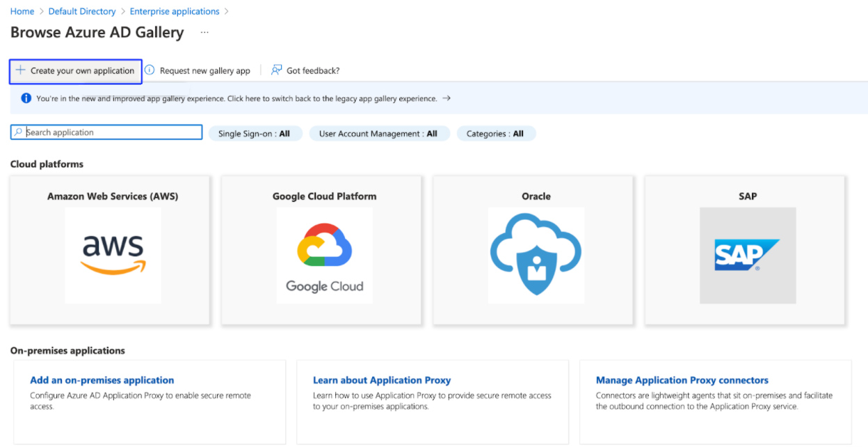Image resolution: width=868 pixels, height=447 pixels.
Task: Open Add an on-premises application
Action: pos(102,380)
